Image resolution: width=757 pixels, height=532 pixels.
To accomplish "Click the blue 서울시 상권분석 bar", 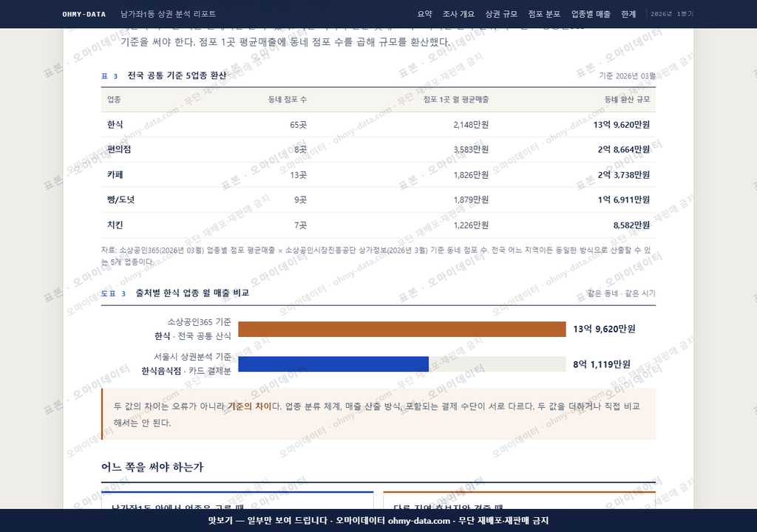I will 333,364.
